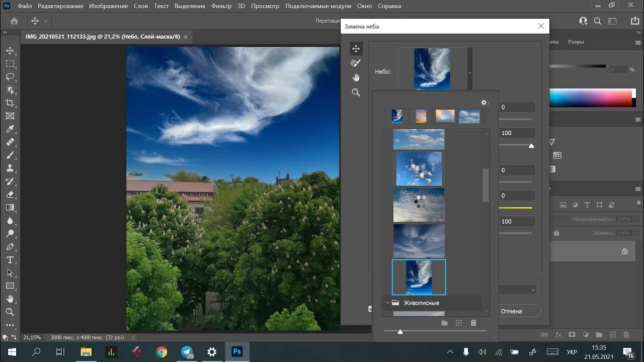
Task: Select the Dodge tool
Action: point(10,234)
